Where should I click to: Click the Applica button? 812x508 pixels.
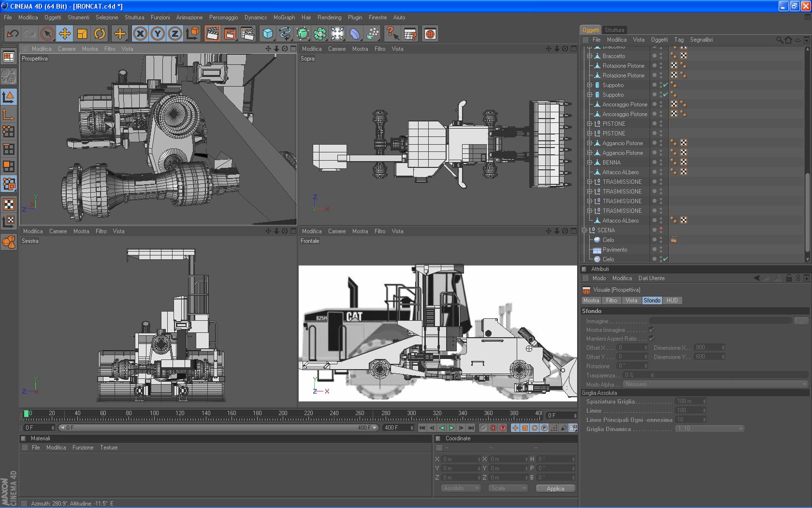(x=555, y=489)
